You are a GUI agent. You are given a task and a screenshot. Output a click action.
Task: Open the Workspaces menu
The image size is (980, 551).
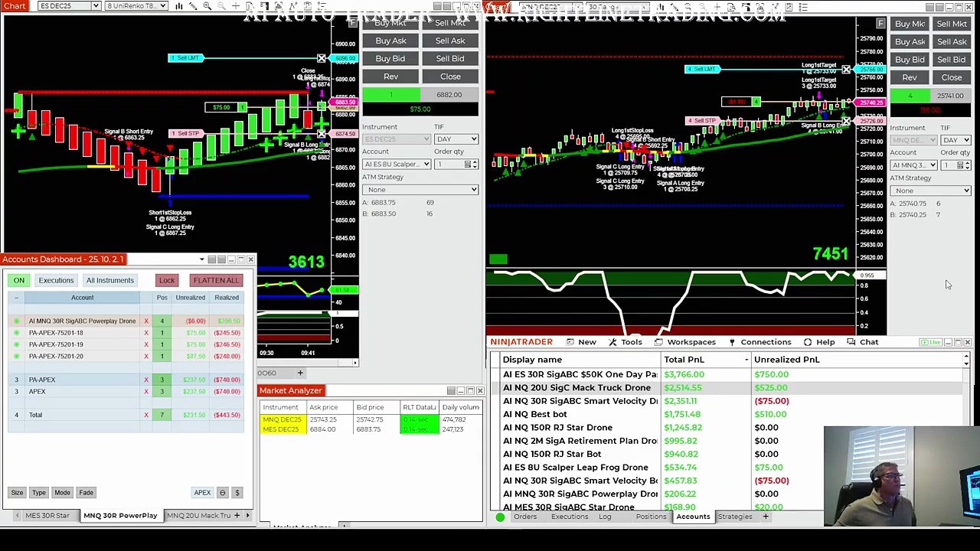[x=686, y=342]
